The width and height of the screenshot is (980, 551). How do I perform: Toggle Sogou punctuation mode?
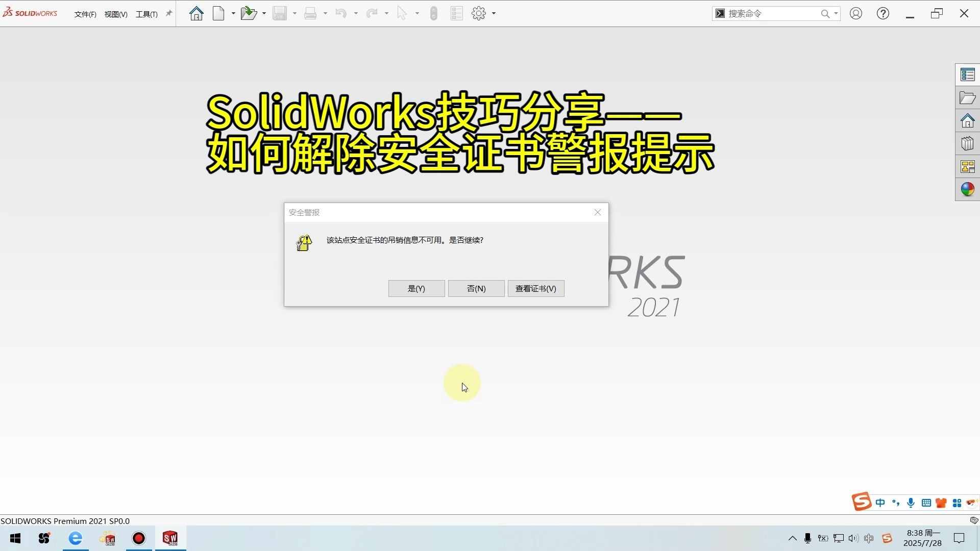896,503
